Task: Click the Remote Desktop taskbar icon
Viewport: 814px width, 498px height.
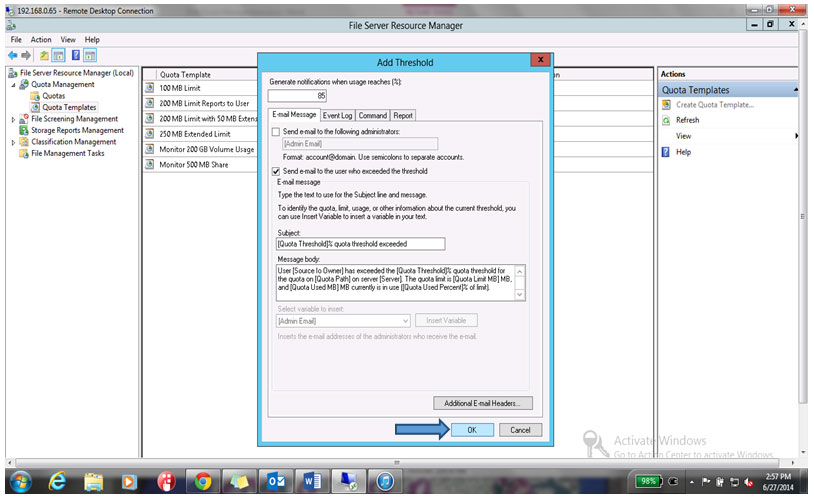Action: 348,482
